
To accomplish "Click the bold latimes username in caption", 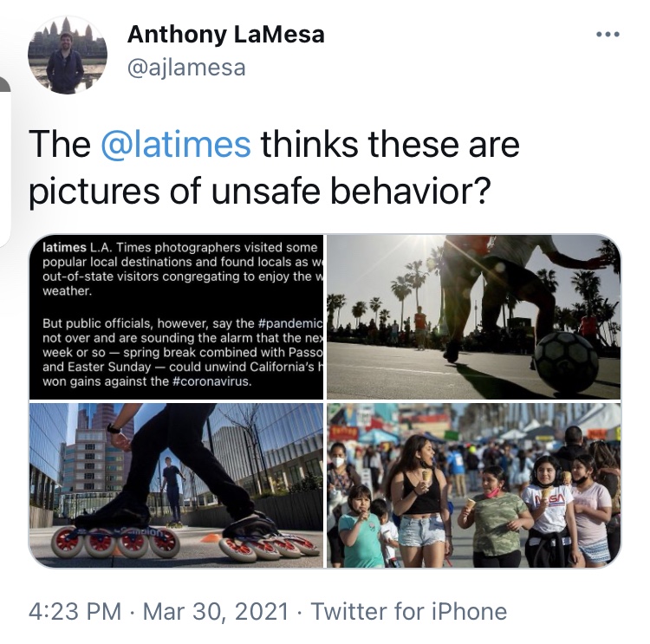I will click(x=64, y=248).
